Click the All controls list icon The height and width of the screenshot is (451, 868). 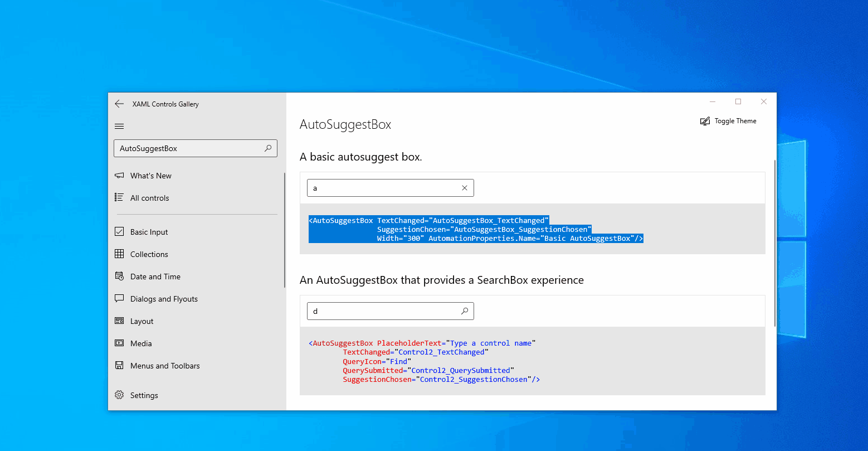[119, 197]
